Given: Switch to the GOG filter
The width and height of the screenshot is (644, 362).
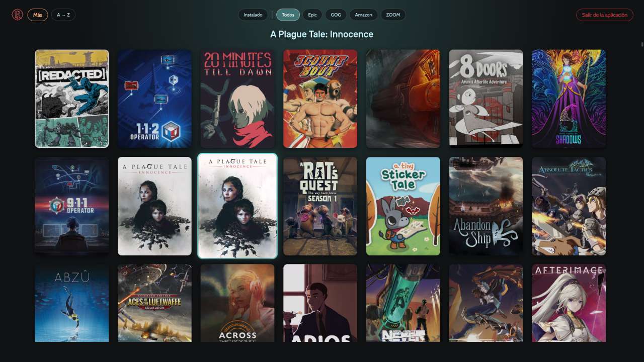Looking at the screenshot, I should tap(336, 15).
